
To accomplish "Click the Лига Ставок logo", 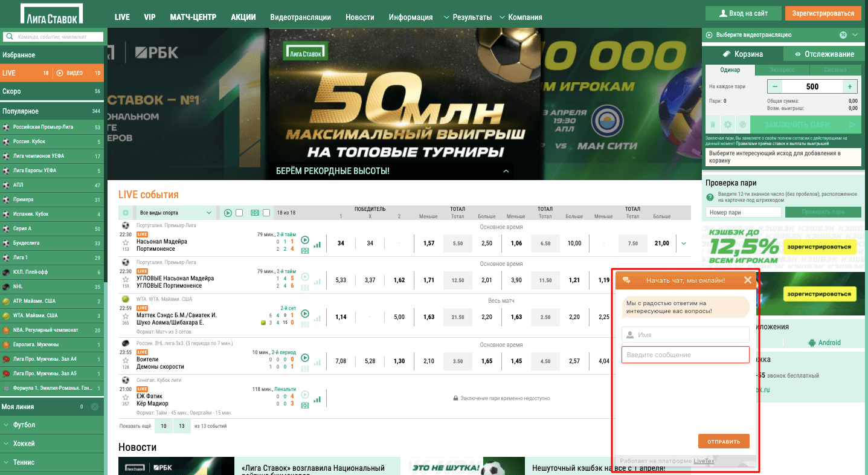I will [51, 13].
